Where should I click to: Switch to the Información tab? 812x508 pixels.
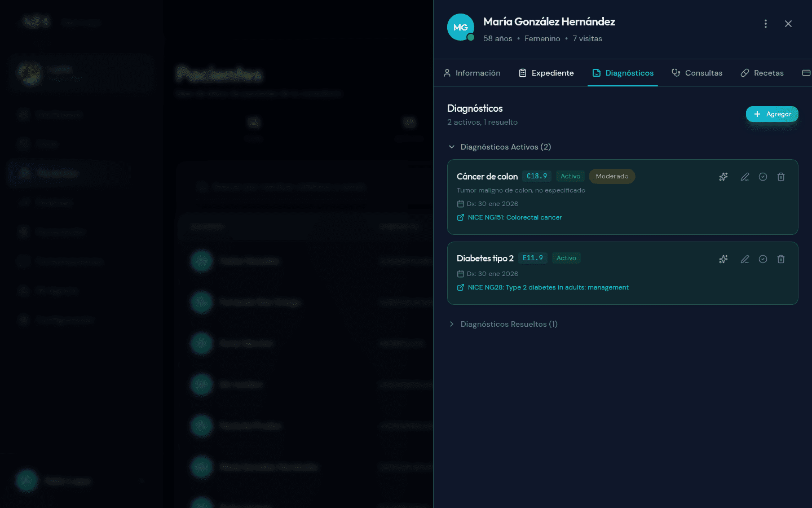point(472,73)
